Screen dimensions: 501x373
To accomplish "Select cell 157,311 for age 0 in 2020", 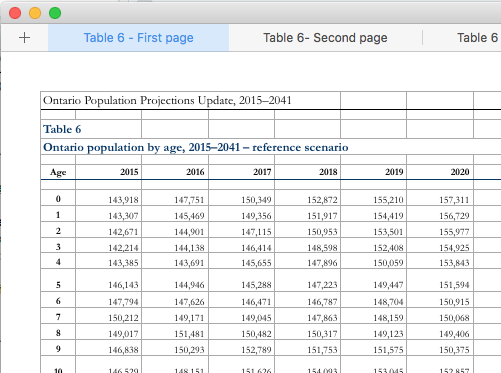I will (440, 198).
